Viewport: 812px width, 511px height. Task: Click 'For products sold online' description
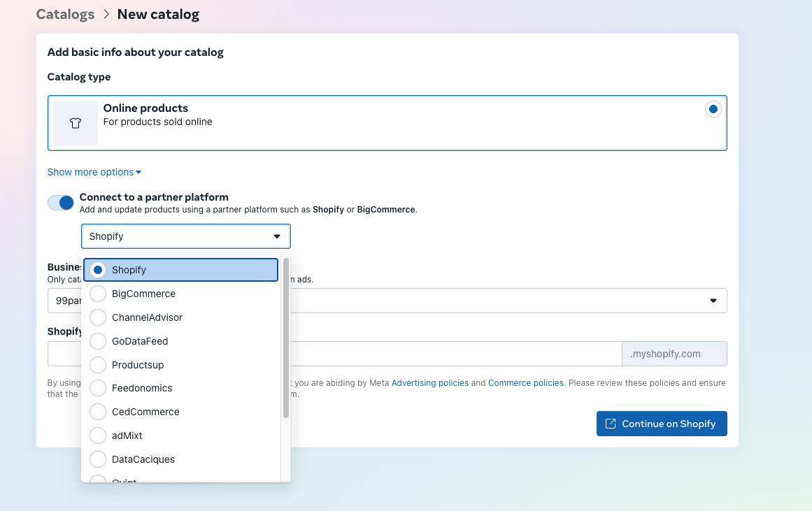[x=158, y=122]
